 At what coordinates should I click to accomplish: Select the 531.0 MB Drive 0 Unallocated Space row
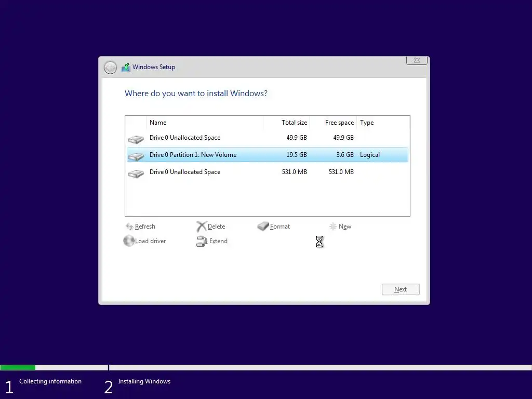tap(268, 172)
